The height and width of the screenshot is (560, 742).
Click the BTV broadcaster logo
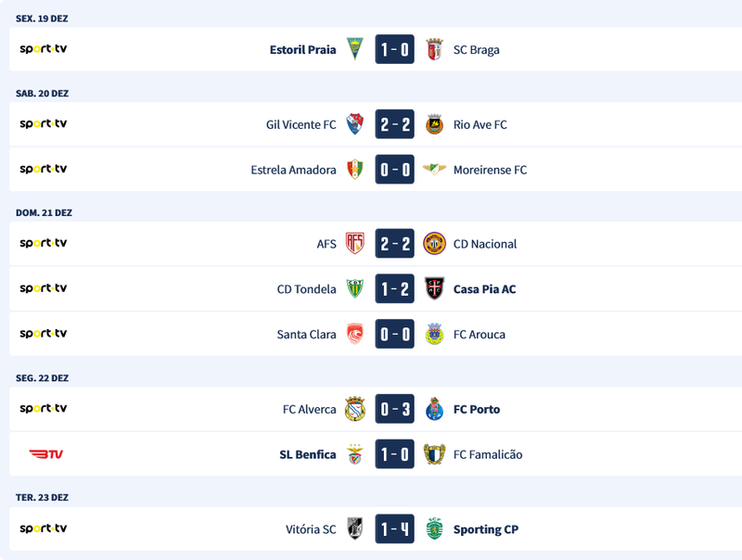tap(45, 454)
